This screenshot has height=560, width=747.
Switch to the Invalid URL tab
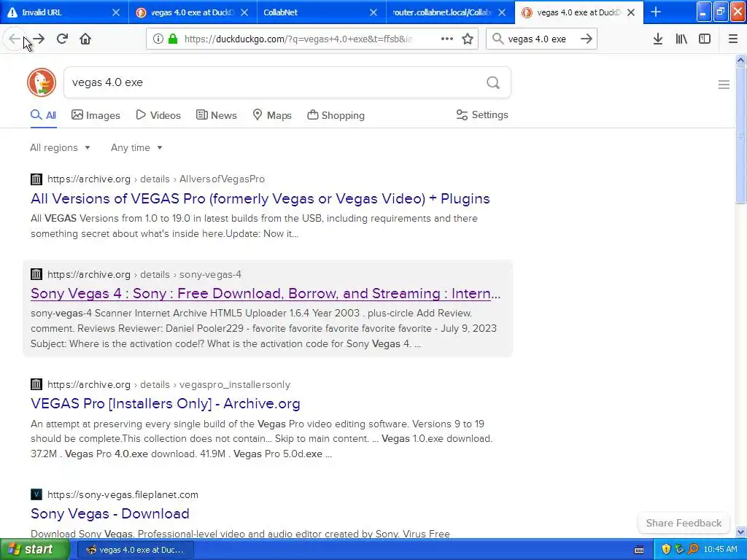pyautogui.click(x=64, y=12)
